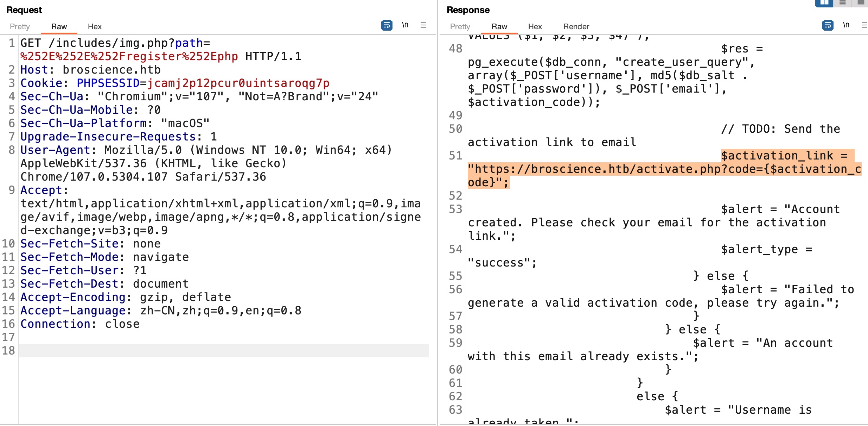Screen dimensions: 868x426
Task: Toggle word wrap in Request panel
Action: (387, 25)
